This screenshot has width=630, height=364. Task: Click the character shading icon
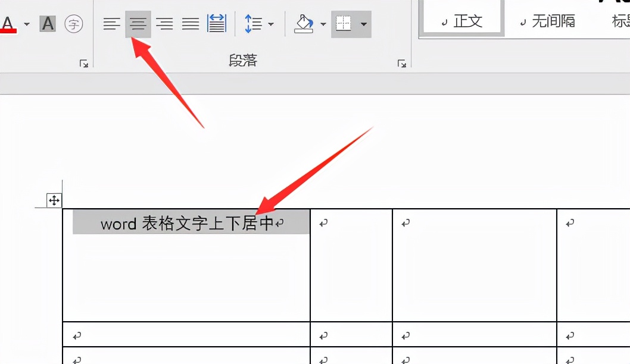[46, 24]
